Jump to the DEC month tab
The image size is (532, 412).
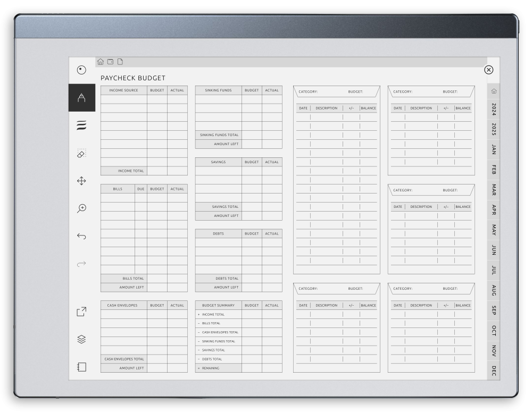point(493,367)
